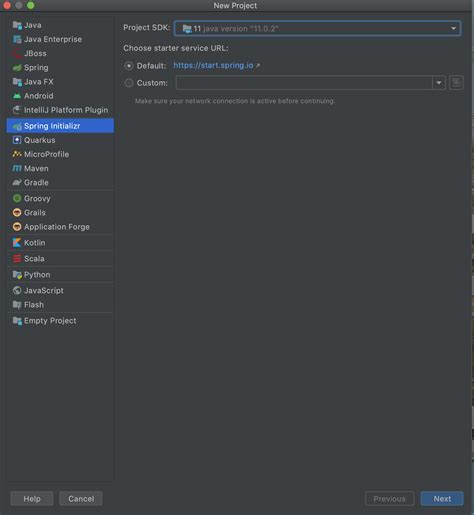Click the MicroProfile icon
Viewport: 474px width, 515px height.
[17, 154]
